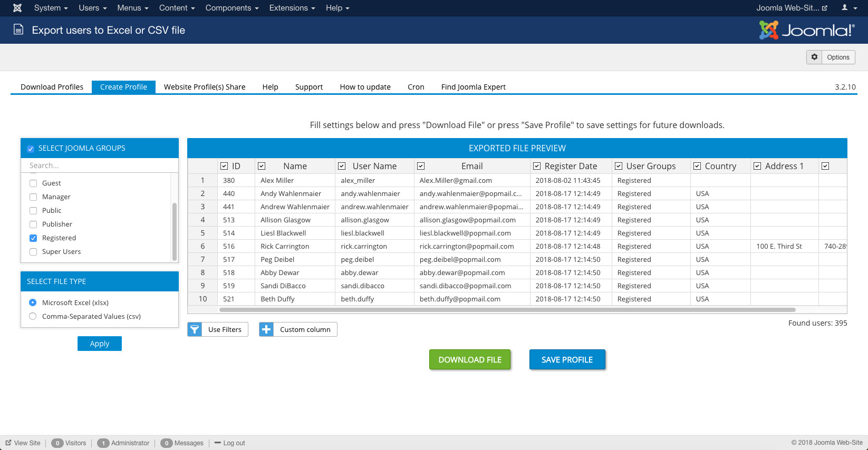Screen dimensions: 868x450
Task: Click the Save Profile button
Action: 567,359
